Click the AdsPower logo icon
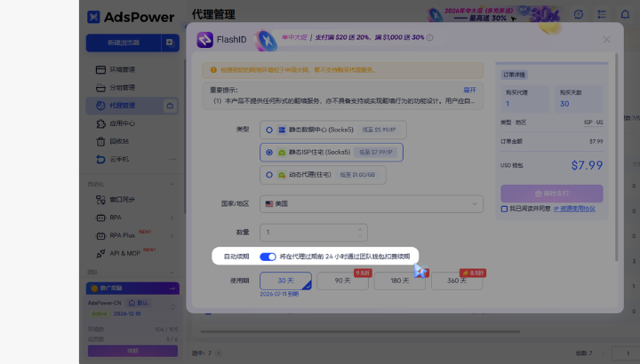 93,17
